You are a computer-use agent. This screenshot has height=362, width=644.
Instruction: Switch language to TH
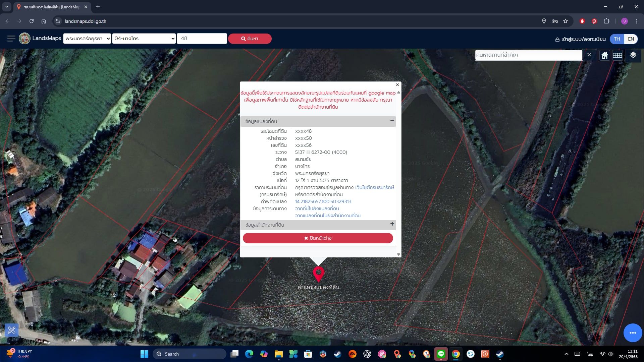click(x=617, y=39)
